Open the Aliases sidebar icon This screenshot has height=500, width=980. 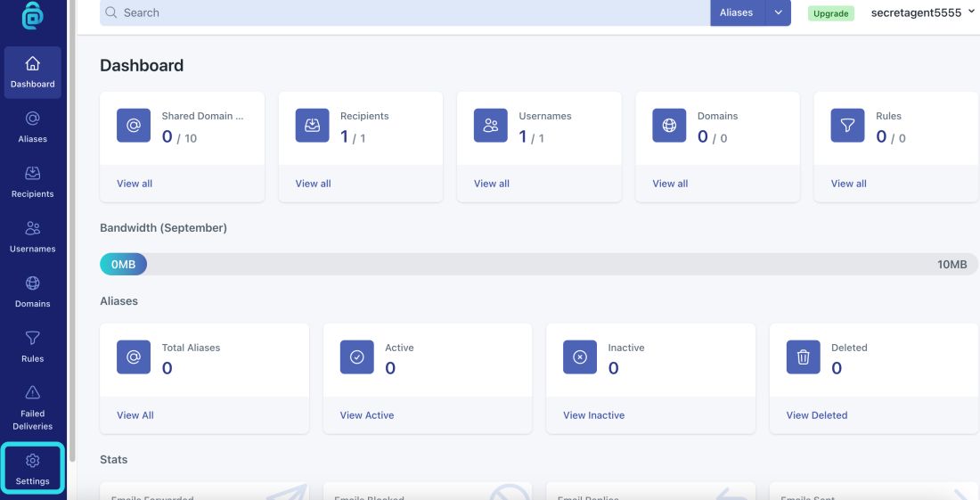32,119
